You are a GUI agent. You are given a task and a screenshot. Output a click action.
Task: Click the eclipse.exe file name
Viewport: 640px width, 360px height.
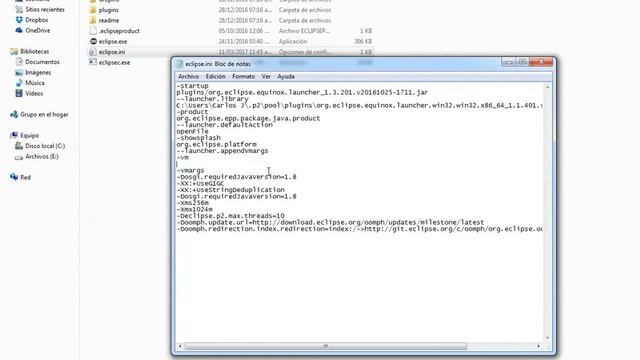[x=113, y=42]
